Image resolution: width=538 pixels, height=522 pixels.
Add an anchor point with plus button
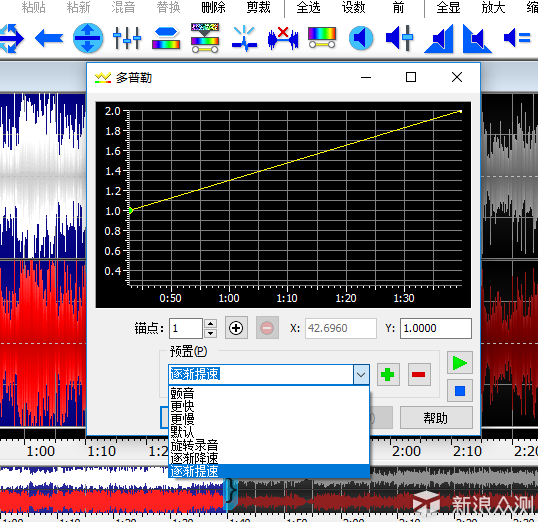pyautogui.click(x=236, y=328)
